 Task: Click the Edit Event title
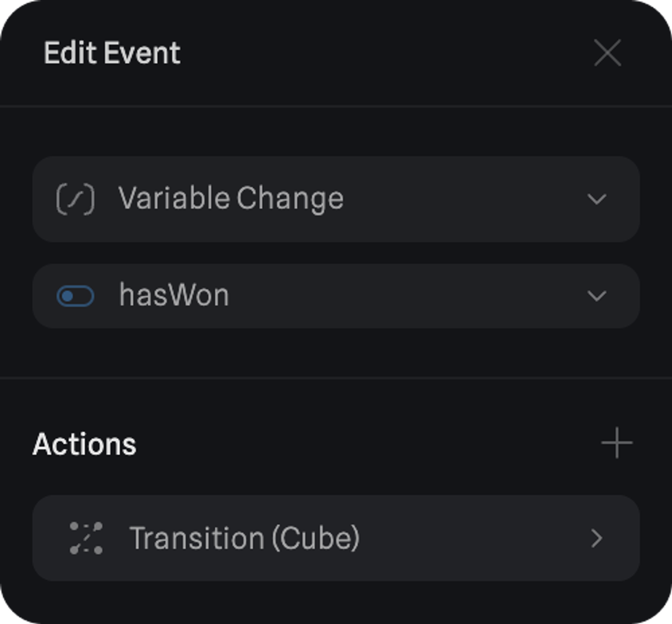112,53
